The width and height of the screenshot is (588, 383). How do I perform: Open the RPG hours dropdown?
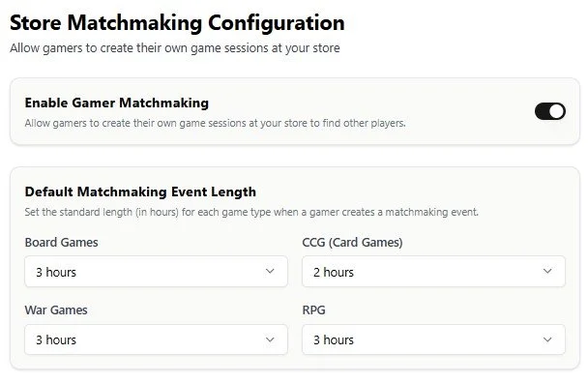coord(433,339)
